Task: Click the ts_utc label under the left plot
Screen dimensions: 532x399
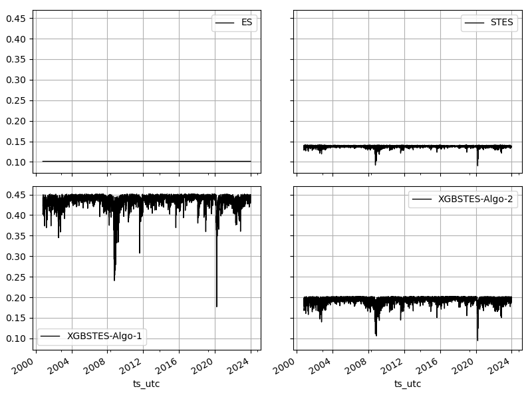Action: pyautogui.click(x=146, y=383)
